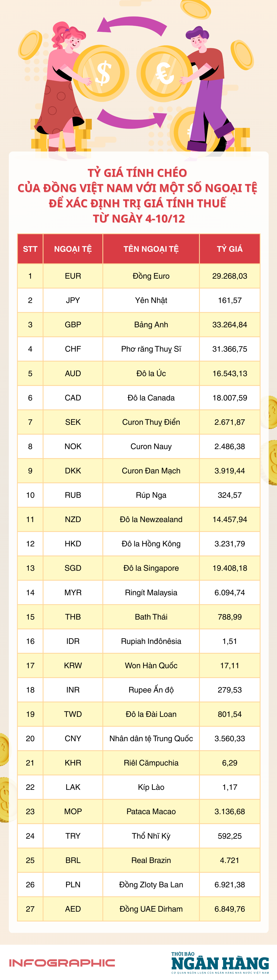Select the TÊN NGOẠI TỆ column header
The height and width of the screenshot is (980, 277).
click(151, 249)
